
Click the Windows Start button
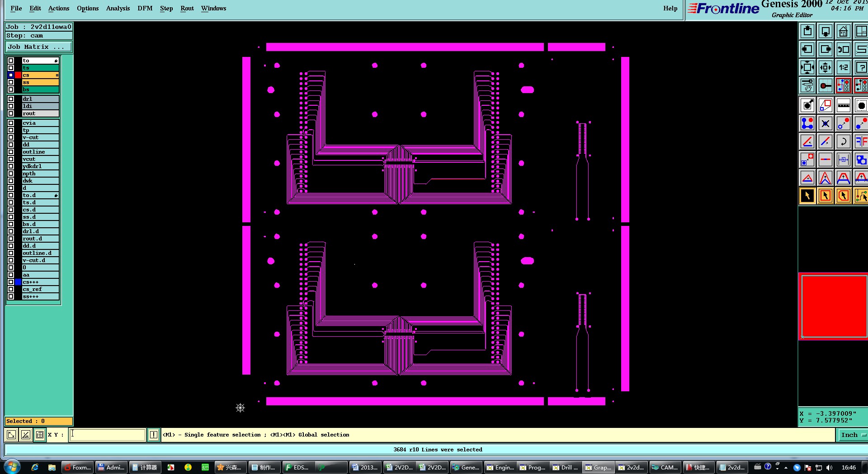click(x=12, y=467)
